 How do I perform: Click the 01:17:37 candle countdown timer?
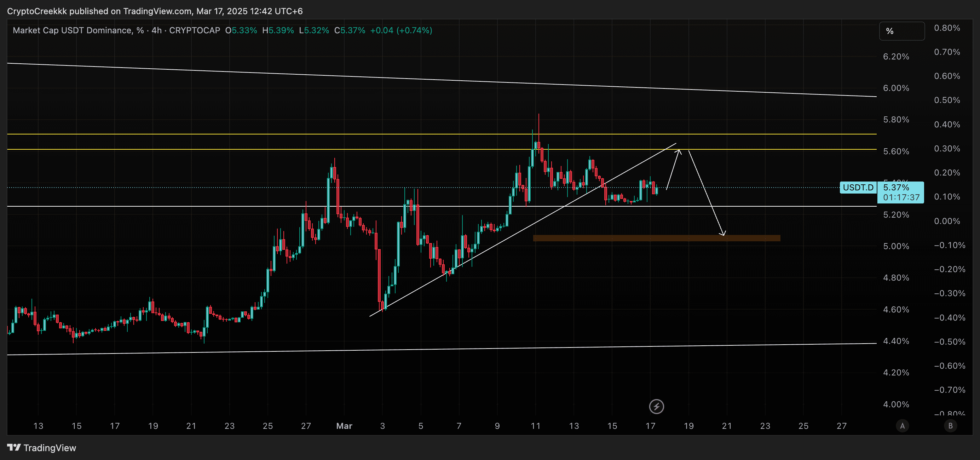[901, 197]
